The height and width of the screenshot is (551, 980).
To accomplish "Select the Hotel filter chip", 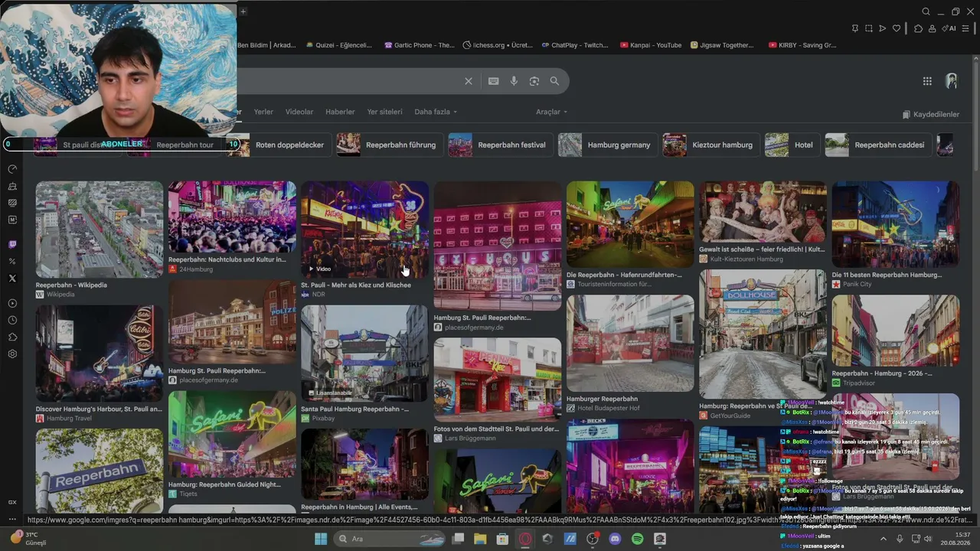I will (791, 145).
